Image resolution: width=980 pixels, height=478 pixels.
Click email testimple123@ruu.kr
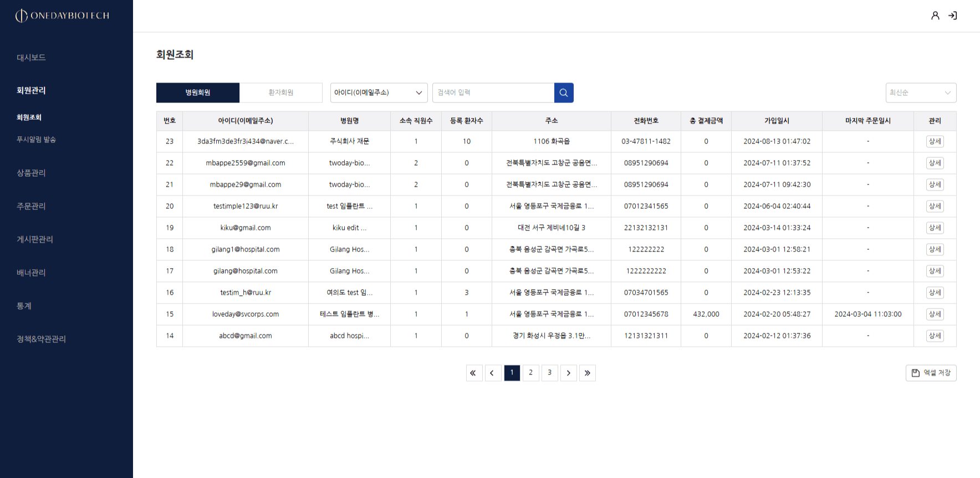coord(246,206)
